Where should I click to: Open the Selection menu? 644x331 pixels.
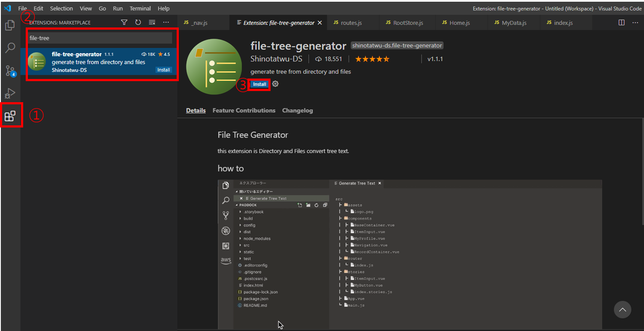pos(61,8)
